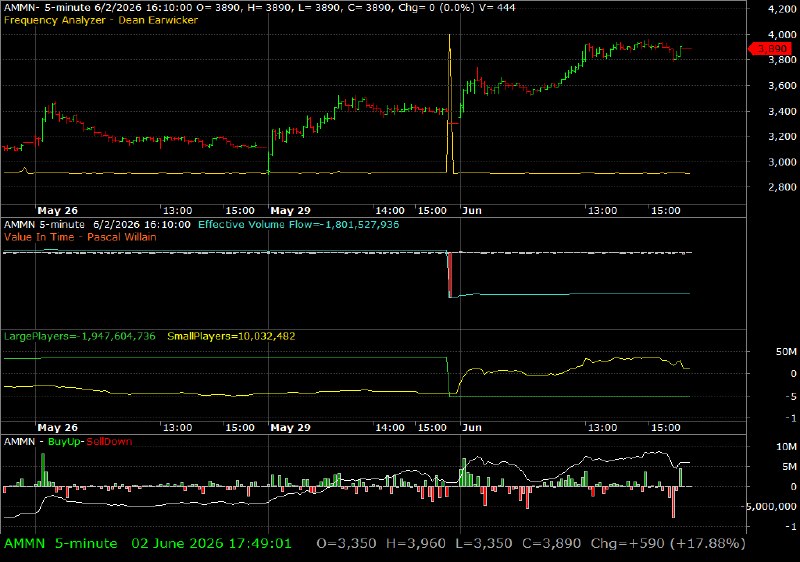Screen dimensions: 800x562
Task: Click 'AMMN 5-minute' in the bottom status bar
Action: coord(60,544)
